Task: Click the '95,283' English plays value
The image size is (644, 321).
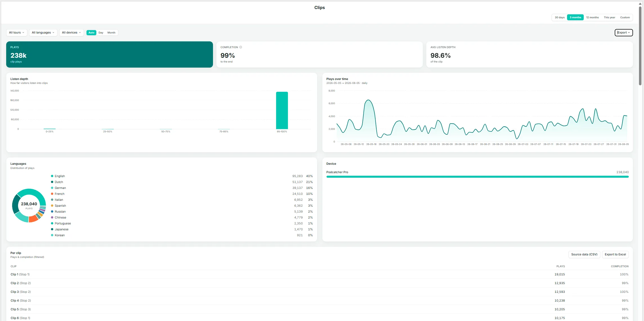Action: 297,176
